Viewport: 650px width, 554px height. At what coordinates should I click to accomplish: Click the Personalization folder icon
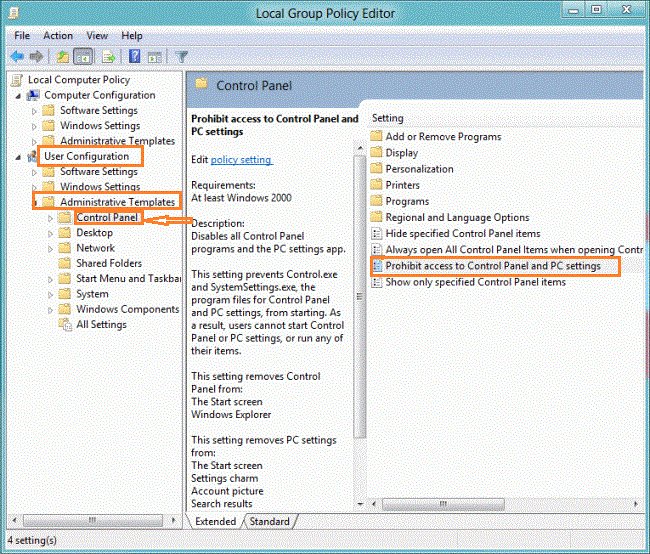pos(376,168)
